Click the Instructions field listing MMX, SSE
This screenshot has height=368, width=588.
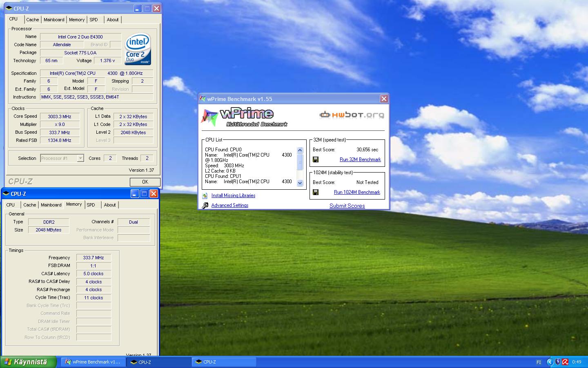pyautogui.click(x=97, y=97)
